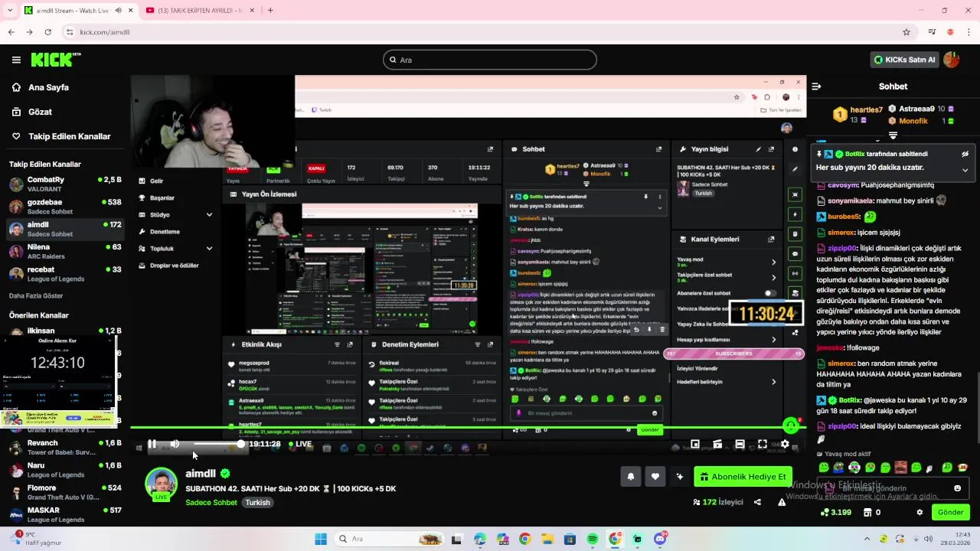Share the aimdll stream

coord(757,502)
